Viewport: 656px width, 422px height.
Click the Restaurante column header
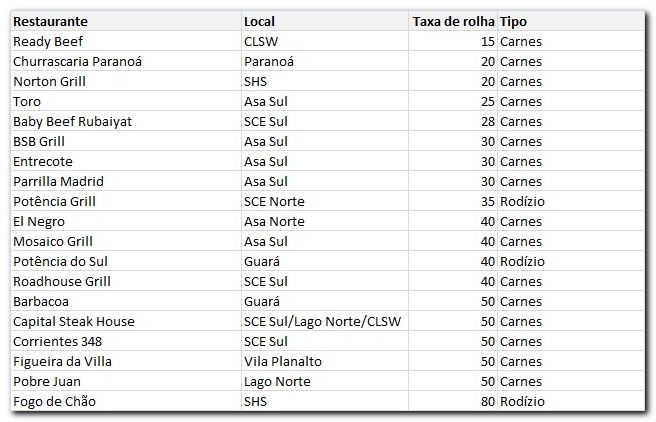click(x=50, y=21)
